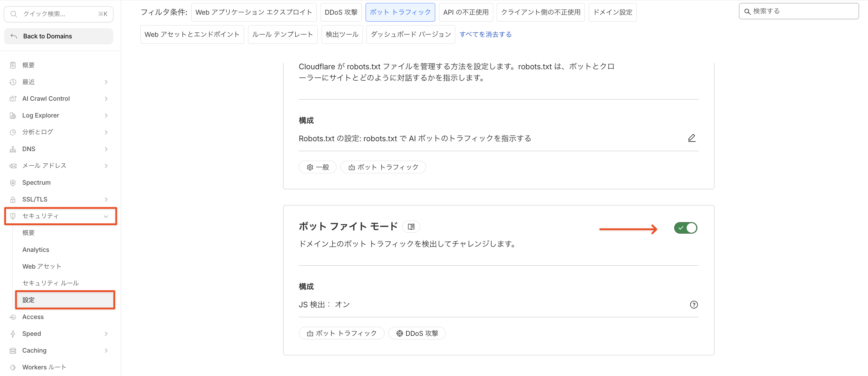The height and width of the screenshot is (376, 868).
Task: Click the すべてを消去する link
Action: click(486, 34)
